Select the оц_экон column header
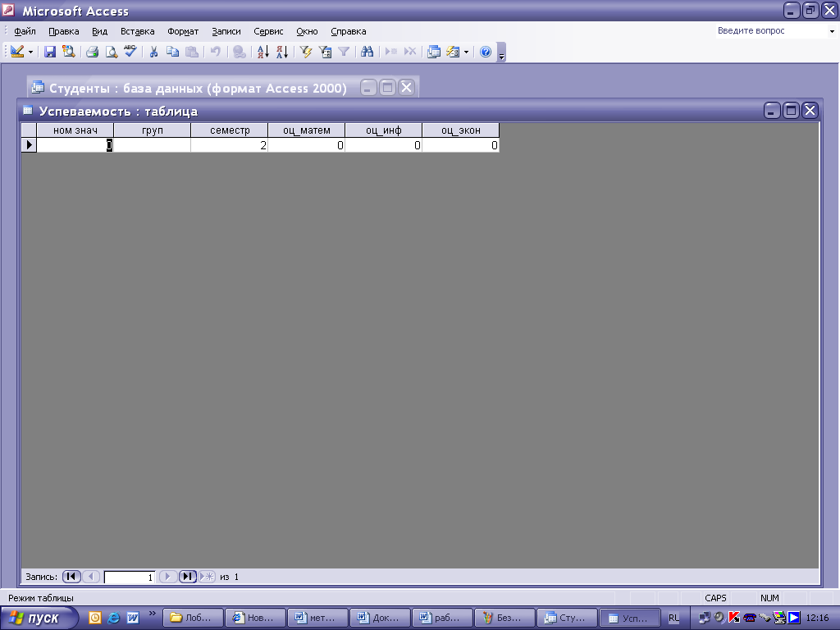This screenshot has height=630, width=840. 461,130
